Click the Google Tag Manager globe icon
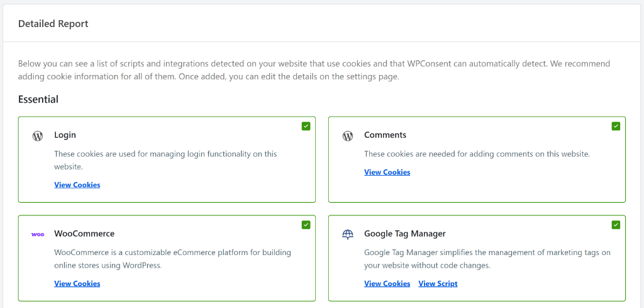 point(347,234)
